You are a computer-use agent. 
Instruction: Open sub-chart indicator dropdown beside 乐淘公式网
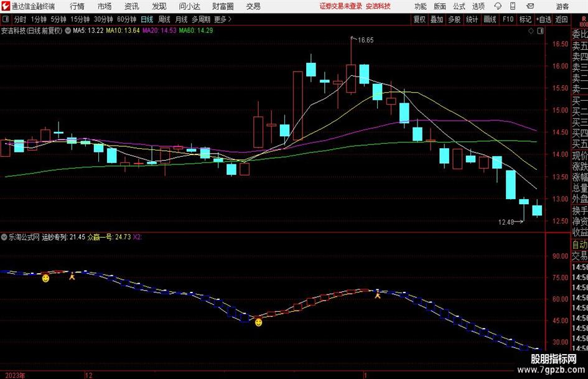tap(4, 236)
